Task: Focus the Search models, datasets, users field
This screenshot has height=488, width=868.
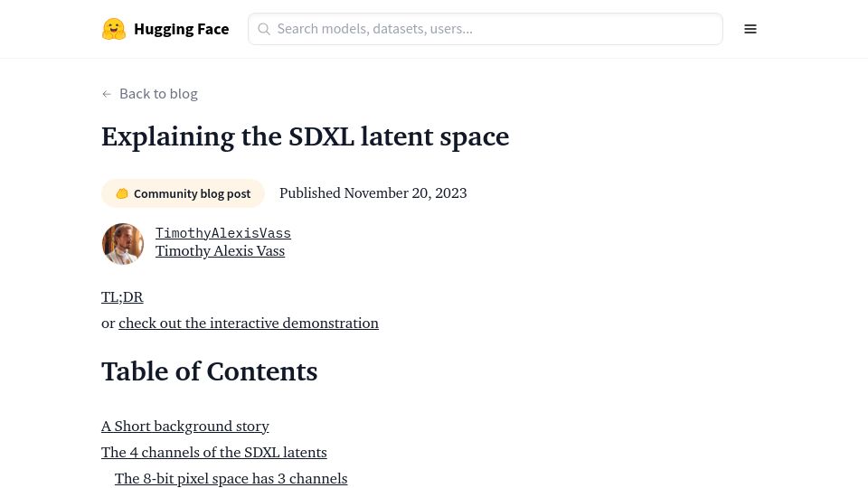Action: (485, 29)
